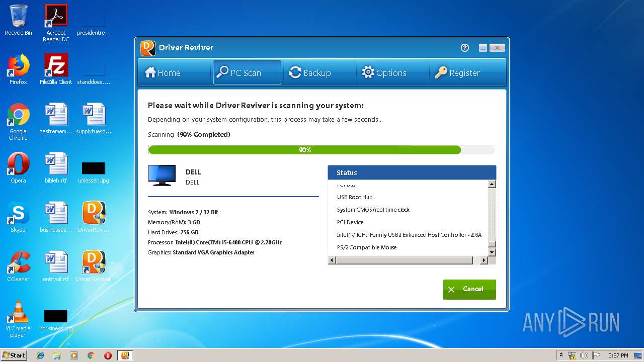Select the standdoes desktop file

point(94,74)
